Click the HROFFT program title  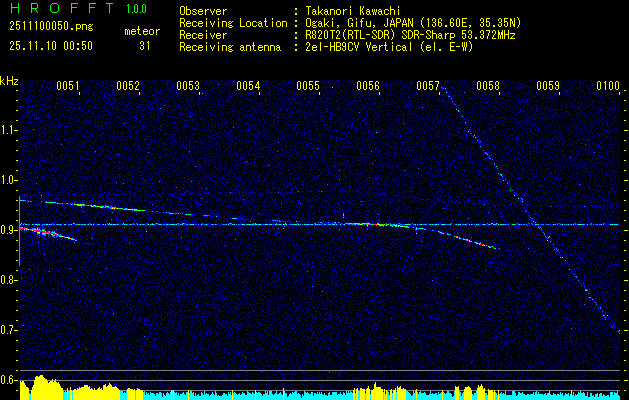(x=62, y=8)
